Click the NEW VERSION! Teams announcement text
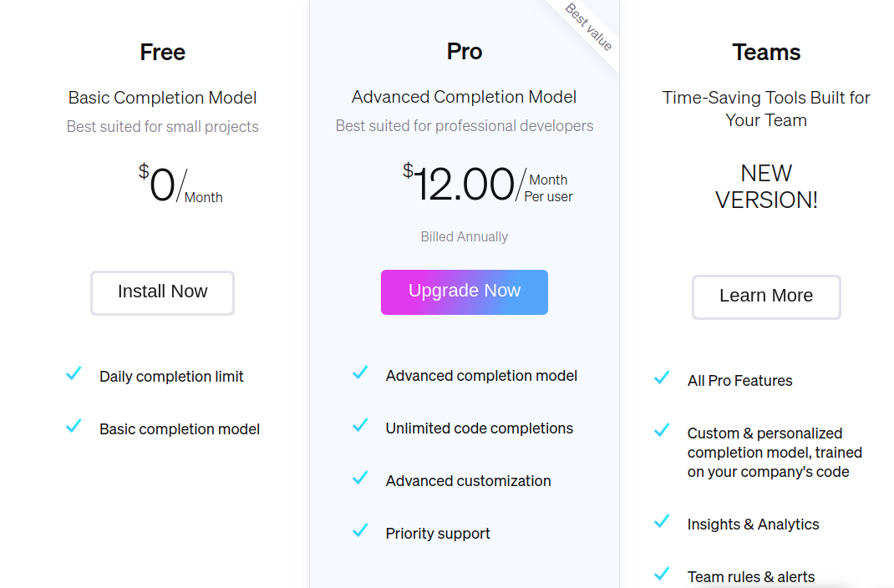This screenshot has height=588, width=894. 766,186
